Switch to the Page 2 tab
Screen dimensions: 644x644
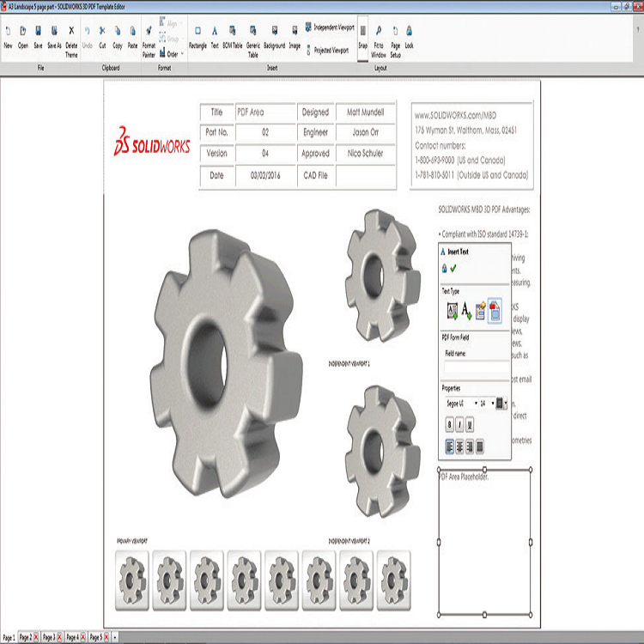coord(26,637)
